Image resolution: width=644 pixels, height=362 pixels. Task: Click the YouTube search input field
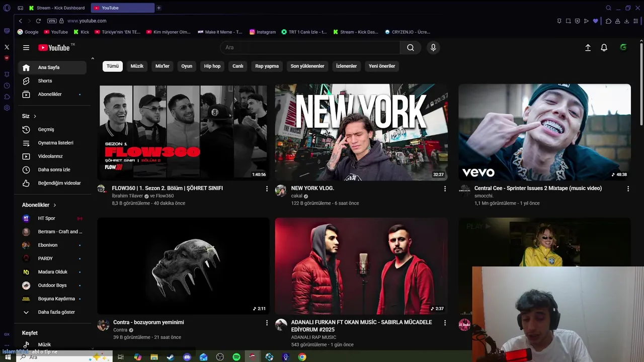pyautogui.click(x=310, y=47)
